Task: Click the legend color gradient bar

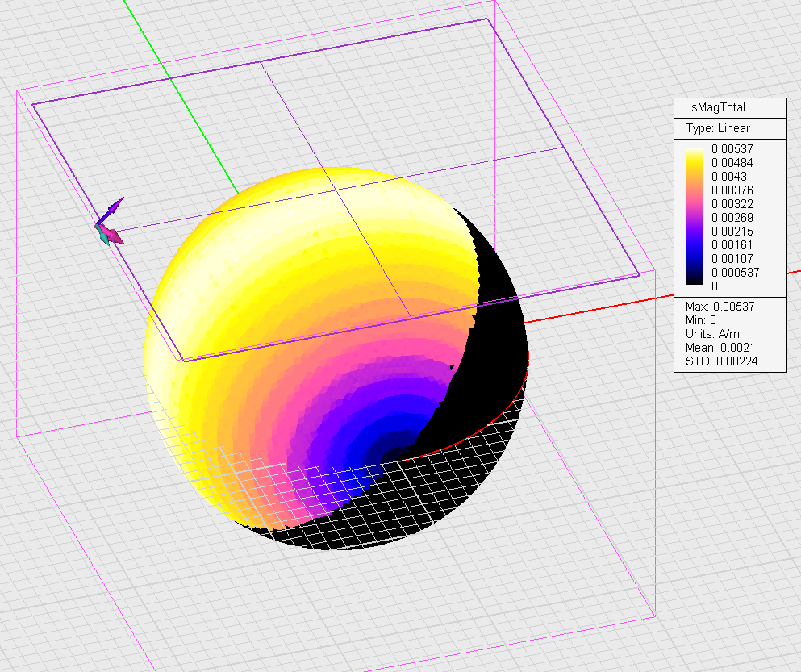Action: pos(692,218)
